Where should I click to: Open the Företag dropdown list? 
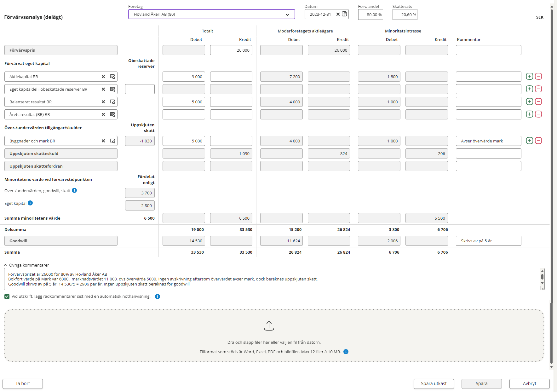(x=287, y=14)
